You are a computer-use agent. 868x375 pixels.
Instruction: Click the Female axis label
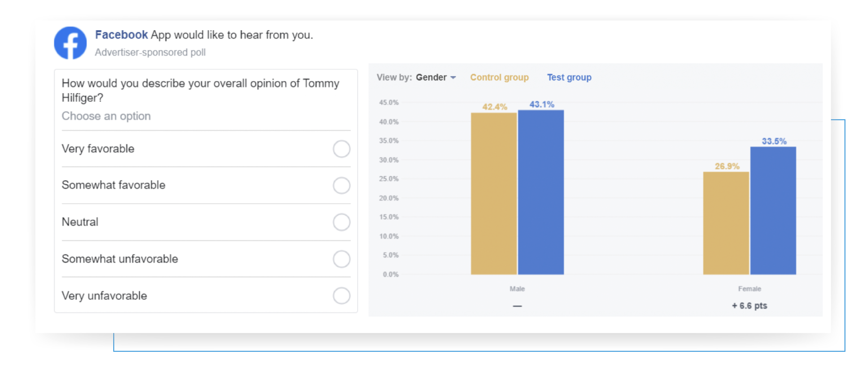[x=750, y=289]
